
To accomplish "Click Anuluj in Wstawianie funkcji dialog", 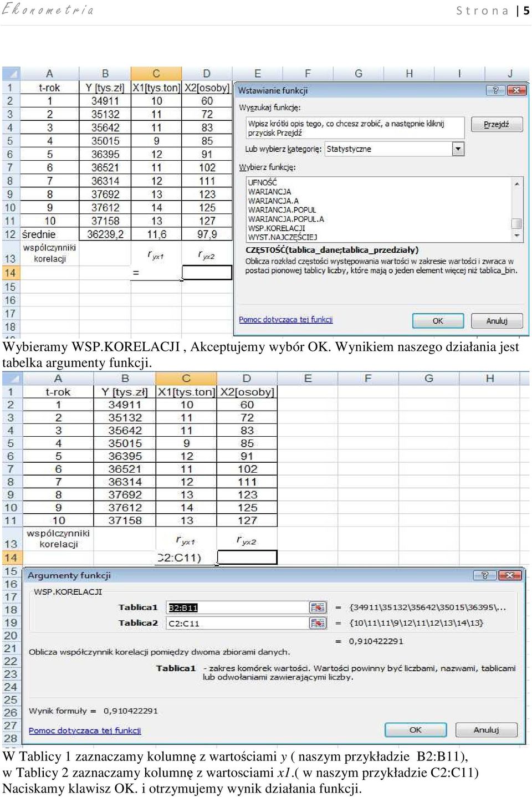I will tap(497, 321).
